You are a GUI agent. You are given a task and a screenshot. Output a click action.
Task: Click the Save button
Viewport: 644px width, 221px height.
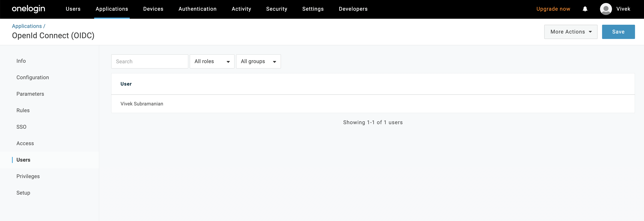click(x=618, y=32)
